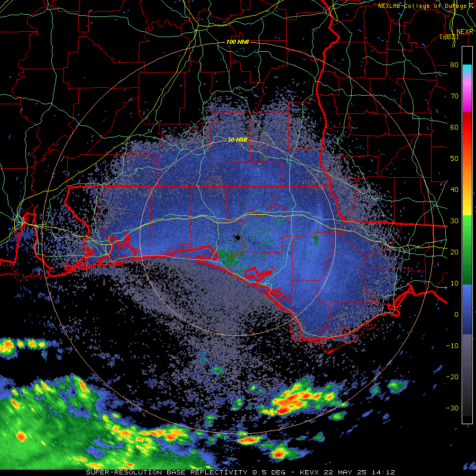Click the -30 value on the dBZ scale
476x476 pixels.
(x=452, y=408)
